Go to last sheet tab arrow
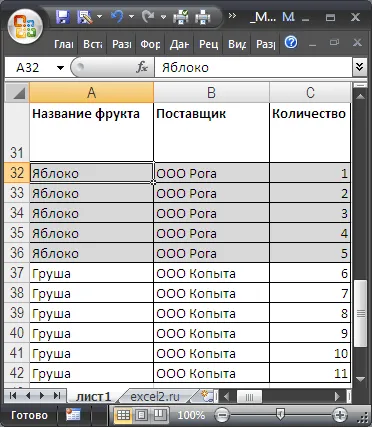Viewport: 372px width, 427px height. (x=57, y=396)
